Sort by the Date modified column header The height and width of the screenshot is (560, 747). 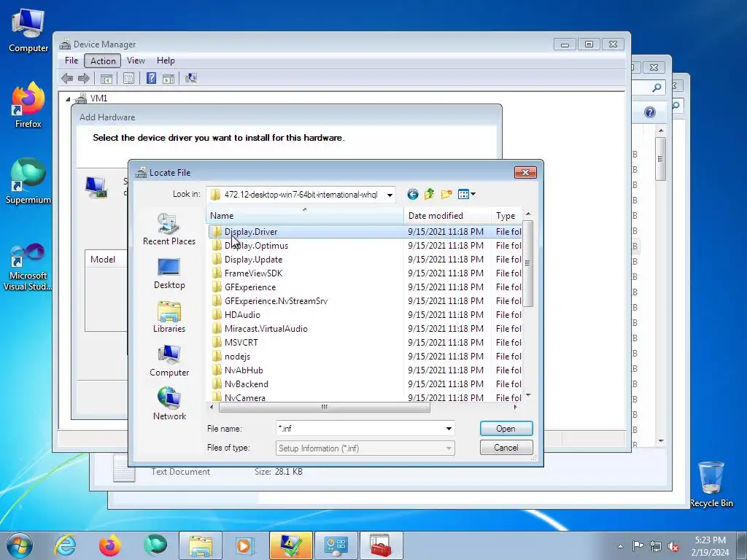[x=447, y=216]
